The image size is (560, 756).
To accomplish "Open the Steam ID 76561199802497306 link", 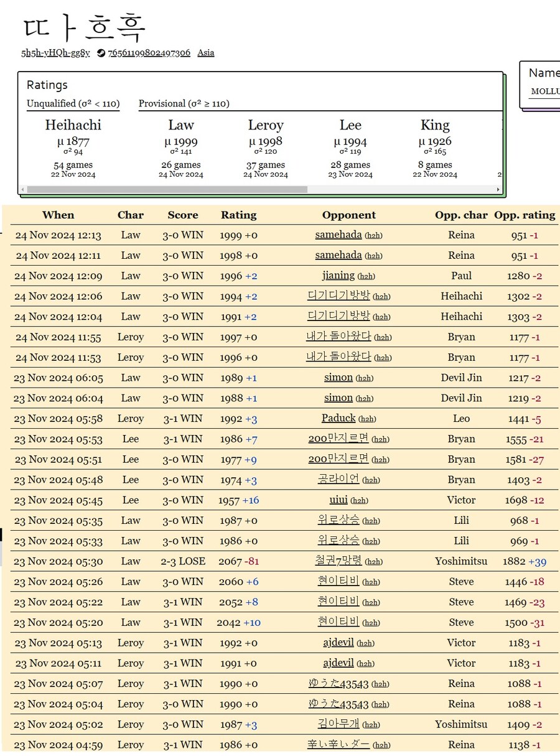I will 149,53.
